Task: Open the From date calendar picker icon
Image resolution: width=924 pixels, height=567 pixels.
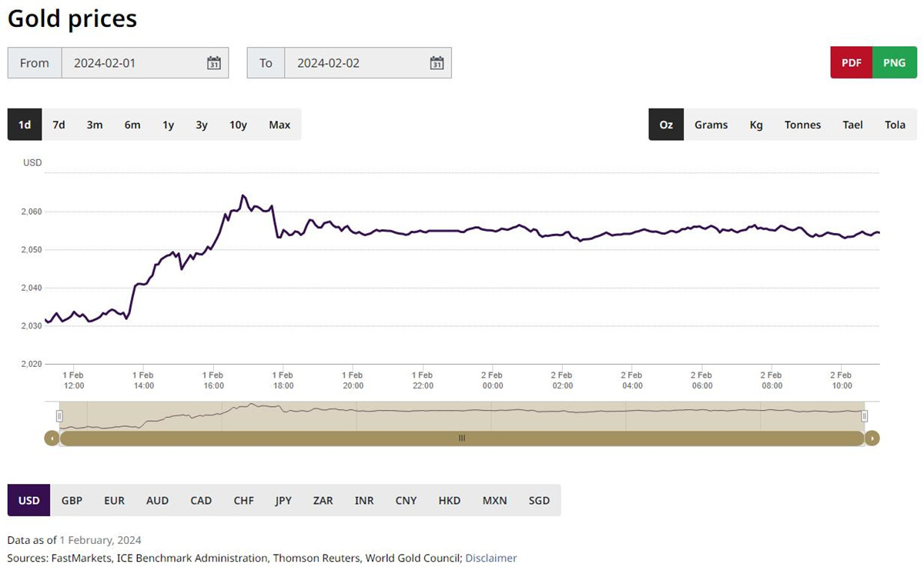Action: click(x=214, y=63)
